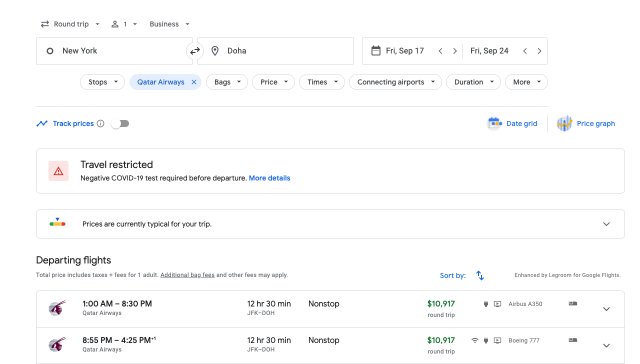Click the passenger person icon
640x364 pixels.
[x=115, y=24]
